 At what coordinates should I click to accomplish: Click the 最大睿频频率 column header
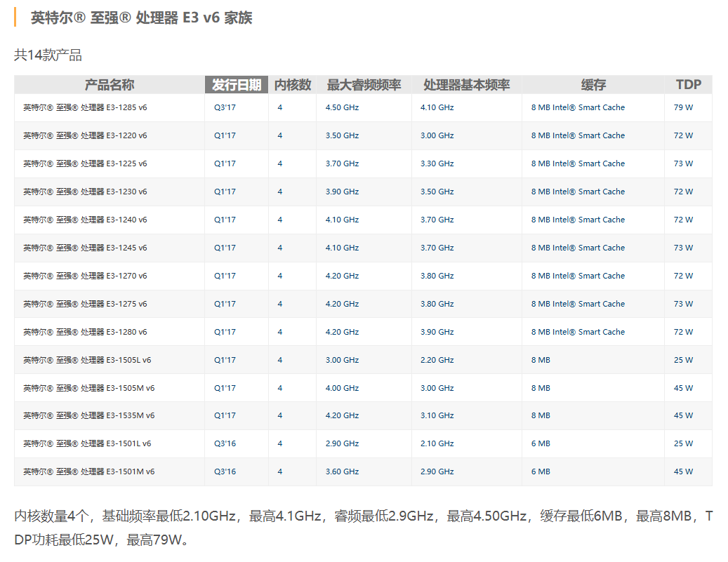pyautogui.click(x=364, y=85)
